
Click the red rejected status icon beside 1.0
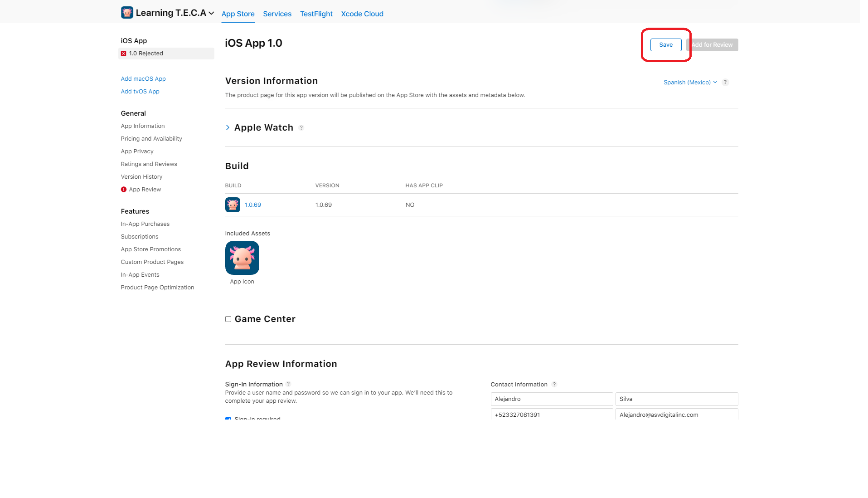124,54
